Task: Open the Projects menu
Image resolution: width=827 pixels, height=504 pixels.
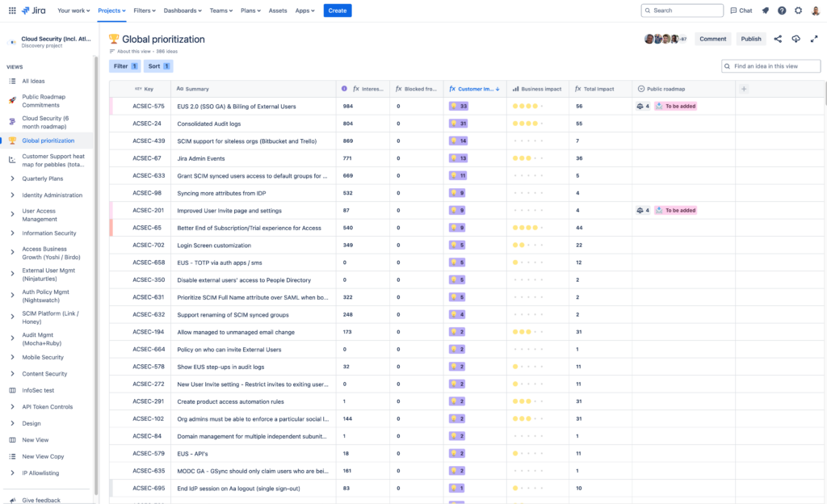Action: [x=111, y=10]
